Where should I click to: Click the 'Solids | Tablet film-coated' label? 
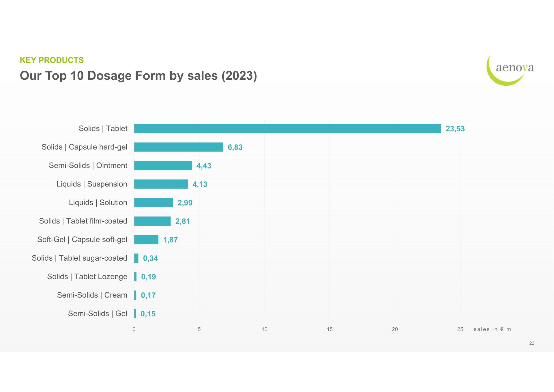(83, 221)
